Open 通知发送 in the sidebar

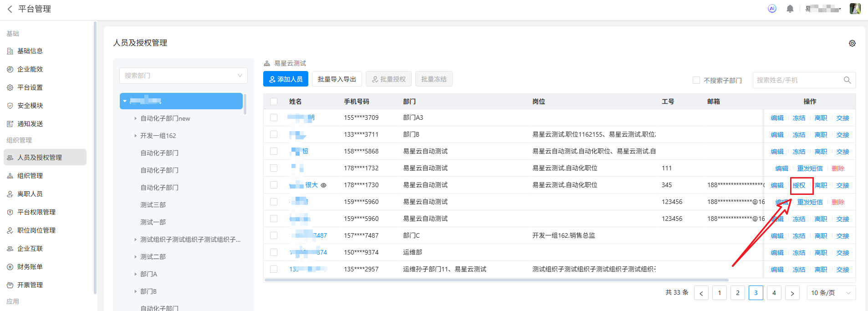coord(30,124)
